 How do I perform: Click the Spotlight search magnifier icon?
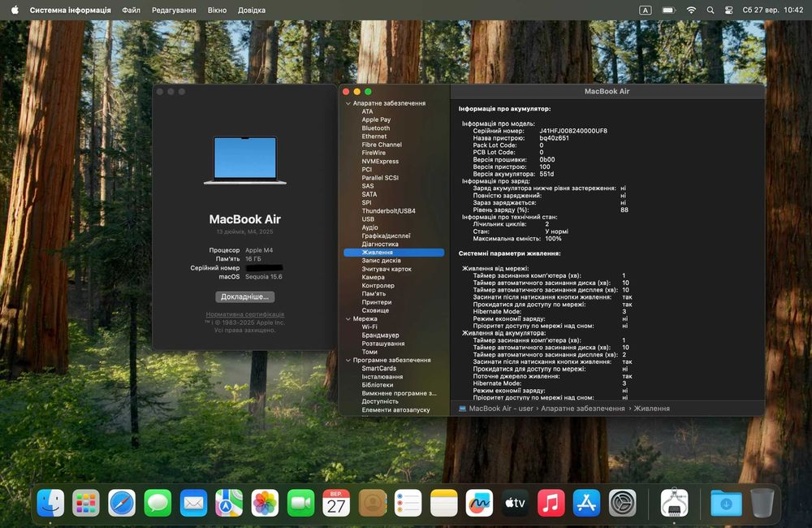[710, 10]
